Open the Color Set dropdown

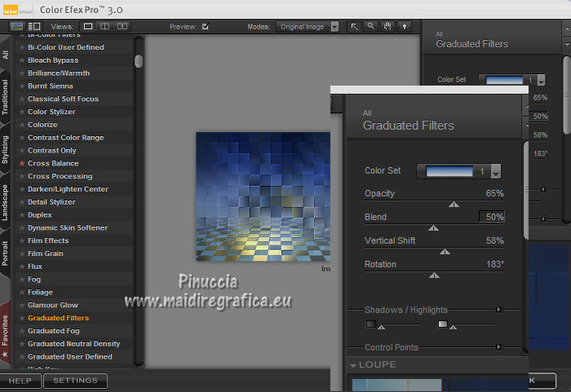[495, 172]
